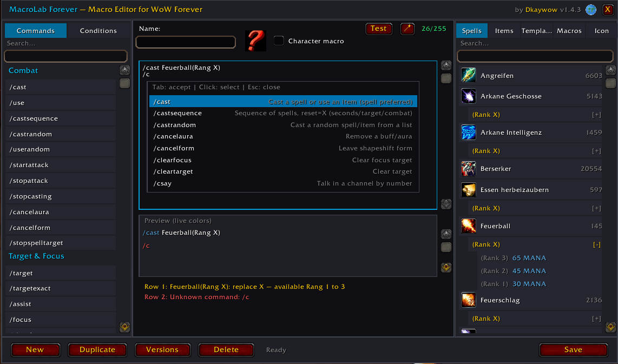Save the macro with the Save button
This screenshot has height=364, width=618.
573,350
